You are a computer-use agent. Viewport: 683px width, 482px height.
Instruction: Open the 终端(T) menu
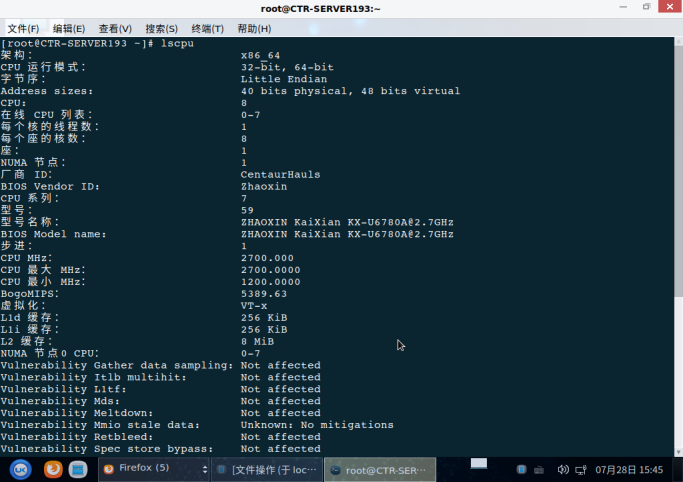(207, 29)
